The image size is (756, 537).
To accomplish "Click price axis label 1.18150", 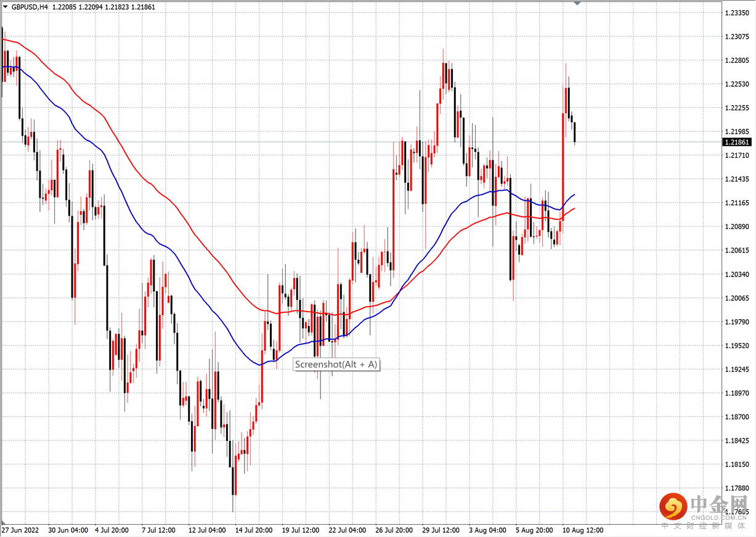I will tap(737, 464).
